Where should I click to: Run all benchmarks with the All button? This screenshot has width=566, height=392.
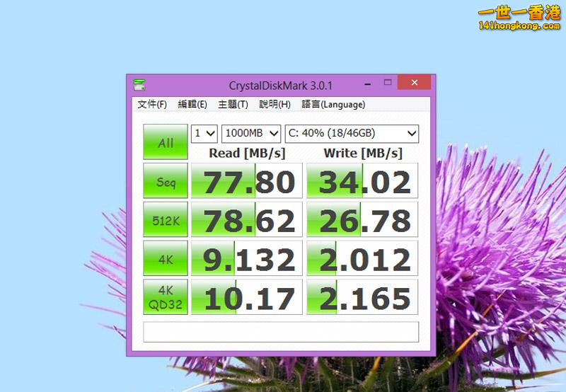[x=166, y=142]
